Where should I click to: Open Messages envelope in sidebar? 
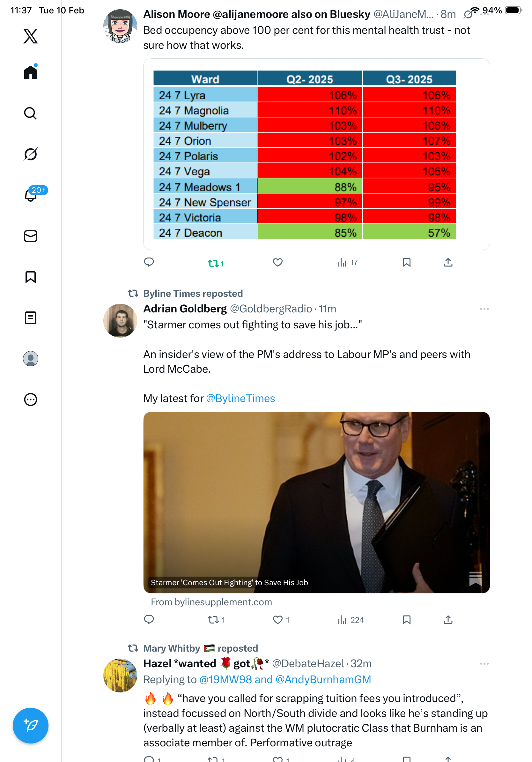[x=31, y=236]
